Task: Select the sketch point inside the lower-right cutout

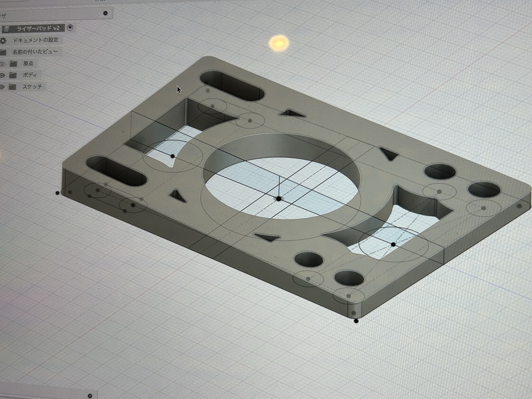Action: (393, 244)
